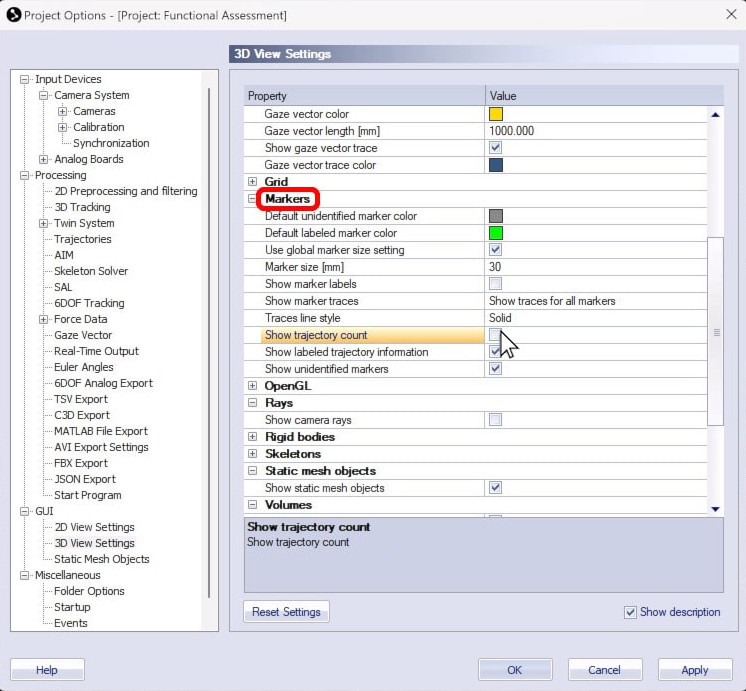Toggle the Show marker labels checkbox
This screenshot has width=746, height=691.
(x=496, y=284)
